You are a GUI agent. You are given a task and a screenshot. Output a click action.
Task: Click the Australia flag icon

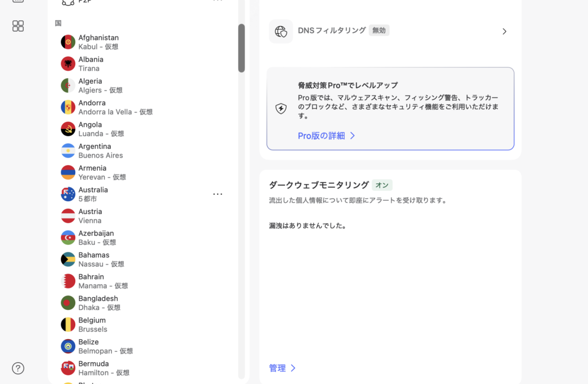[x=68, y=194]
